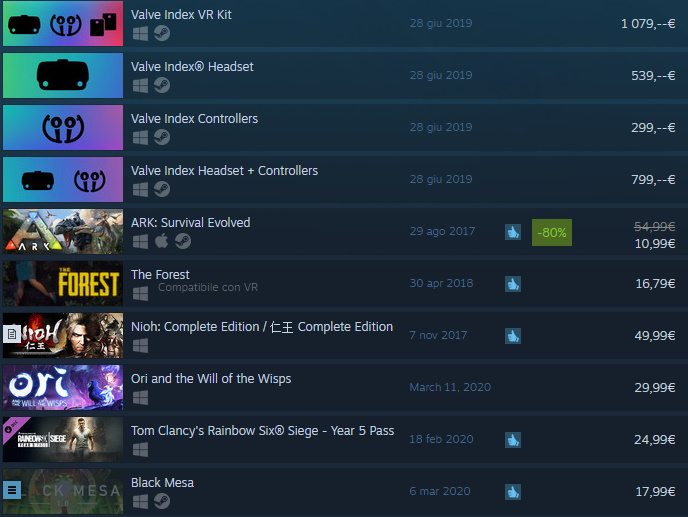Click the positive review thumbs-up icon for ARK
Viewport: 688px width, 517px height.
tap(512, 232)
